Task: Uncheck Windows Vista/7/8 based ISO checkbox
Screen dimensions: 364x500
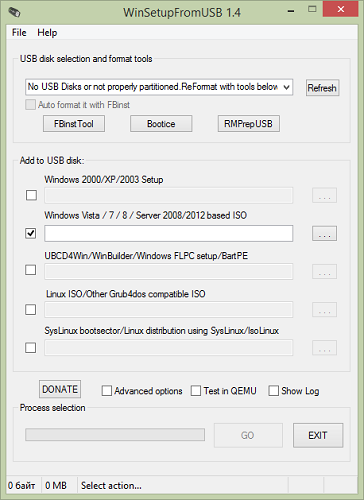Action: [31, 233]
